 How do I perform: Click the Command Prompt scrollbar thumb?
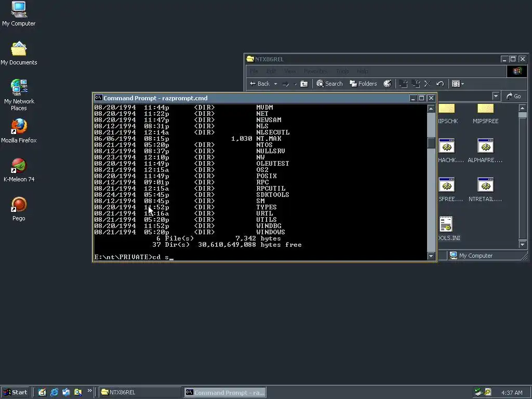coord(431,143)
